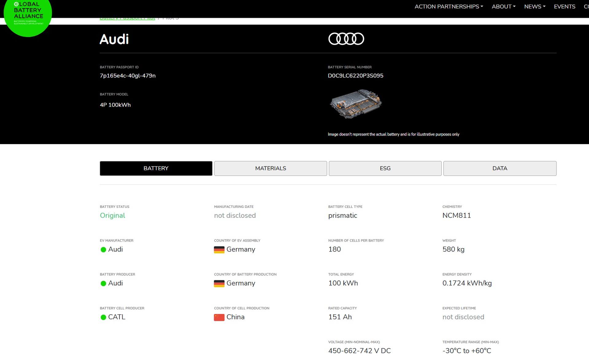Expand the About dropdown menu
The width and height of the screenshot is (589, 364).
[503, 6]
